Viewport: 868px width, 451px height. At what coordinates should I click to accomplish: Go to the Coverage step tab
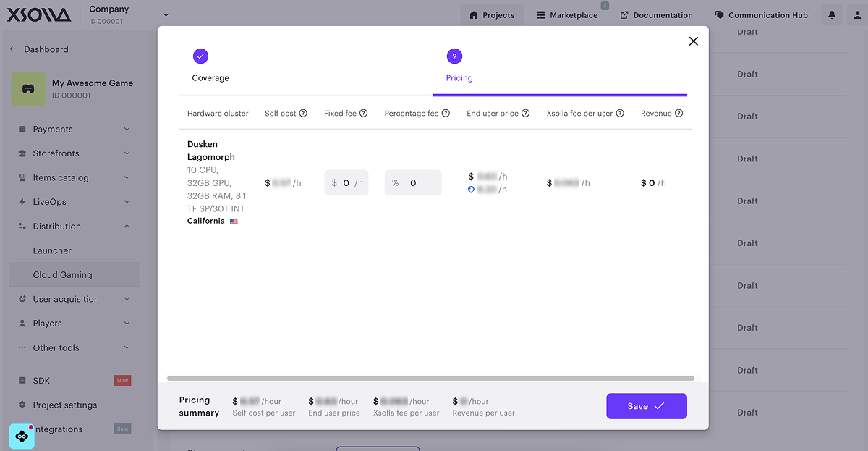[x=210, y=65]
